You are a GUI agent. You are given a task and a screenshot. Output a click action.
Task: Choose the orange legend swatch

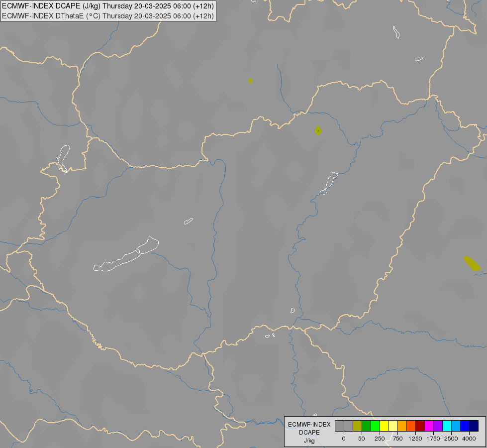tap(402, 426)
